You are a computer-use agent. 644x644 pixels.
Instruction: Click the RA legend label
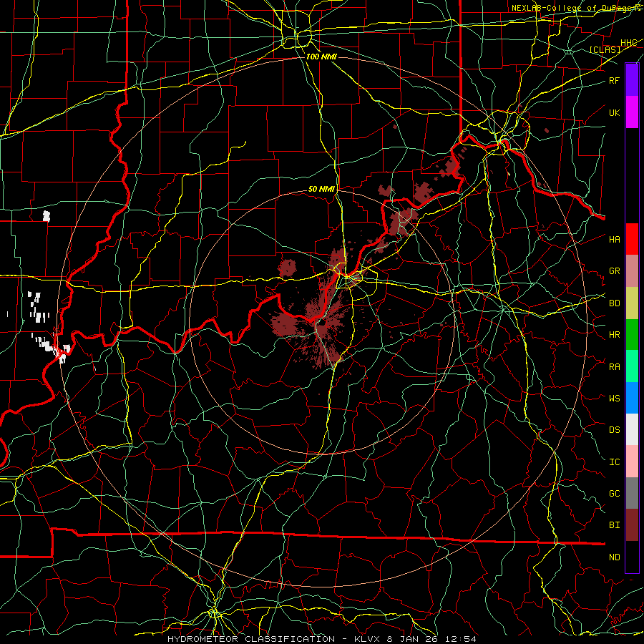point(615,367)
